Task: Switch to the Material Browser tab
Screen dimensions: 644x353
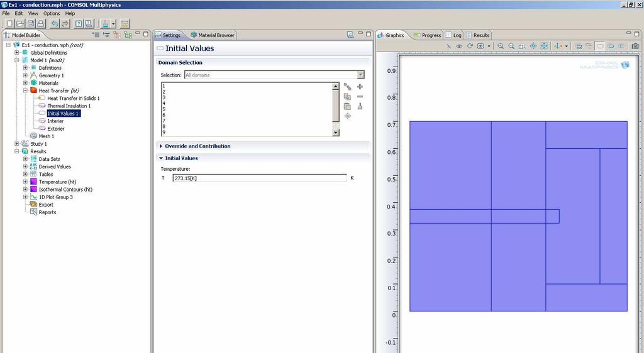Action: coord(213,35)
